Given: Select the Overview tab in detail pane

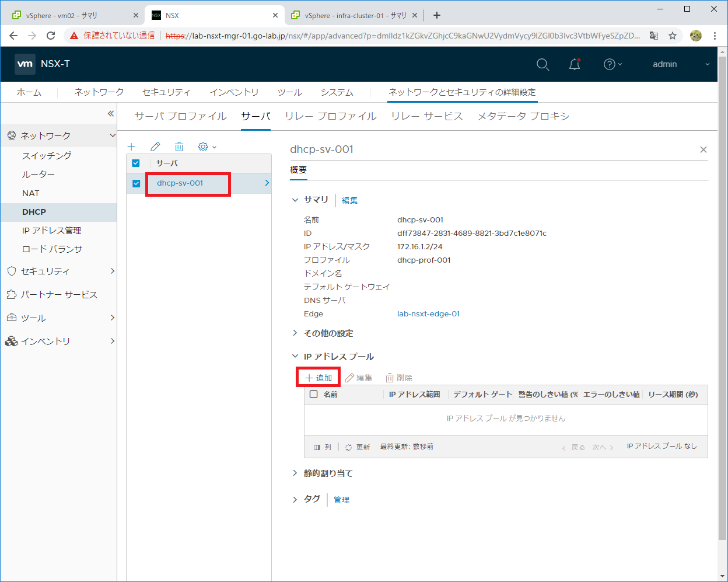Looking at the screenshot, I should coord(298,170).
